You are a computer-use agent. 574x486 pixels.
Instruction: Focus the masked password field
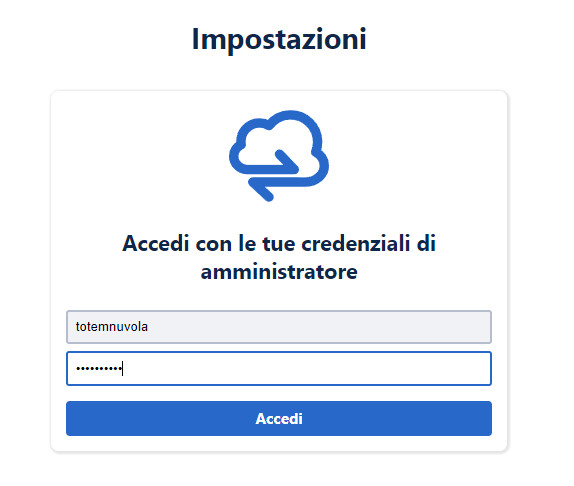coord(279,369)
